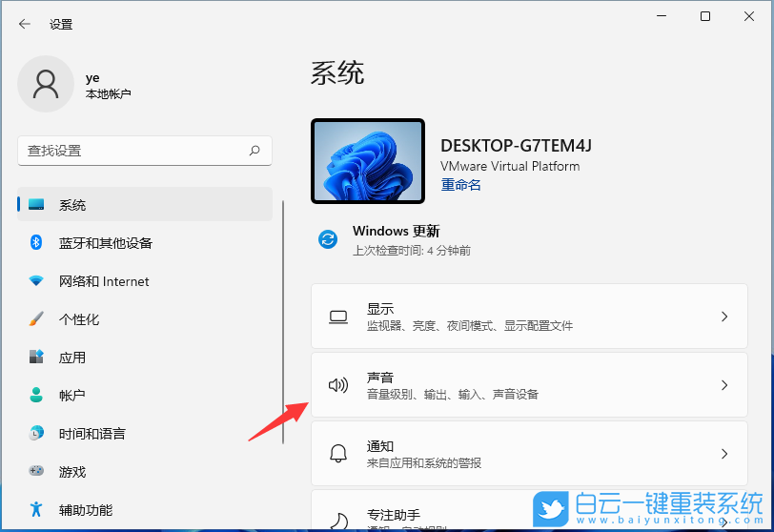Open the 通知 settings card
This screenshot has width=774, height=532.
[x=529, y=454]
